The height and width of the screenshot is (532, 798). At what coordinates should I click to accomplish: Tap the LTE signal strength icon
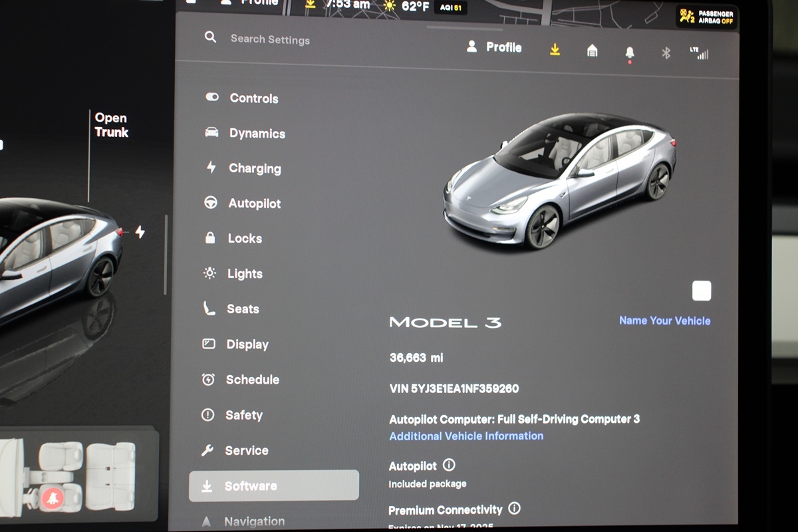[x=699, y=54]
